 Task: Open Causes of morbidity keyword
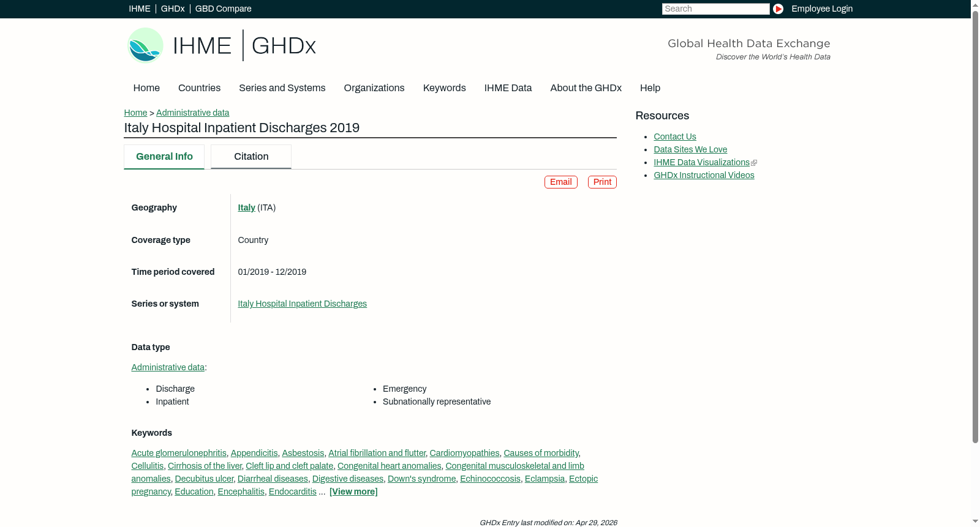(541, 453)
